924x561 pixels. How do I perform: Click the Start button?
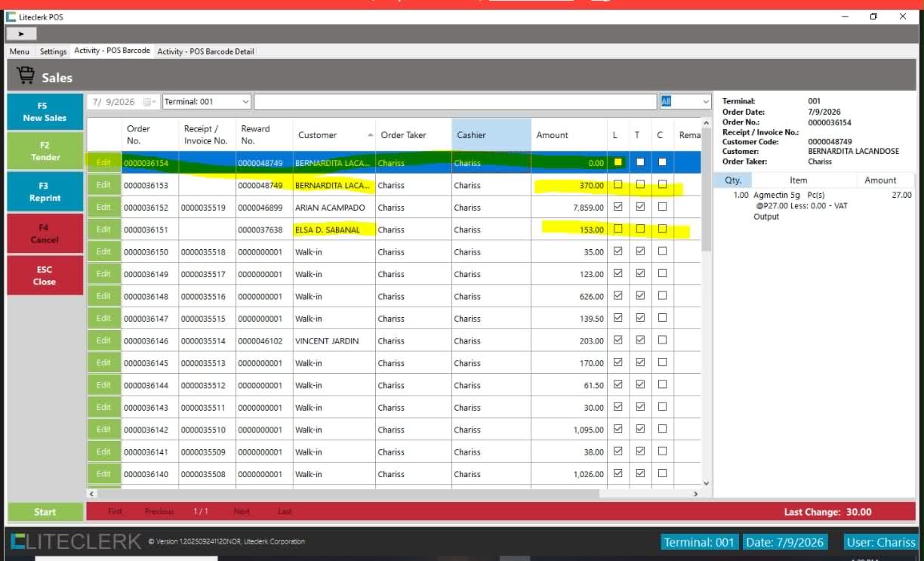pos(45,512)
